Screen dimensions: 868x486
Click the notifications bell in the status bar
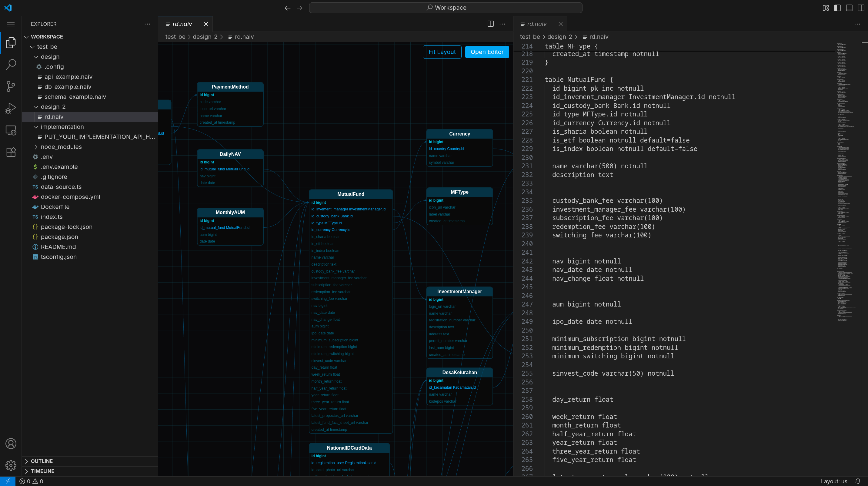[x=858, y=481]
